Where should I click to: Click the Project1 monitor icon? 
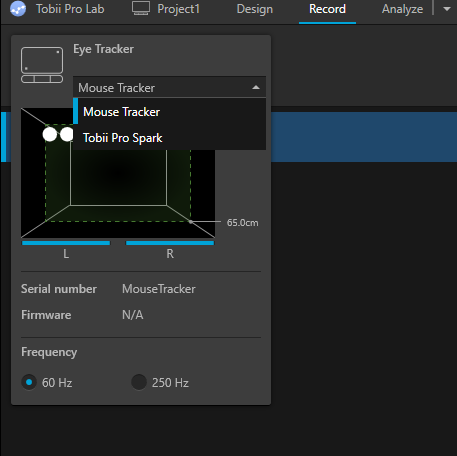(141, 8)
